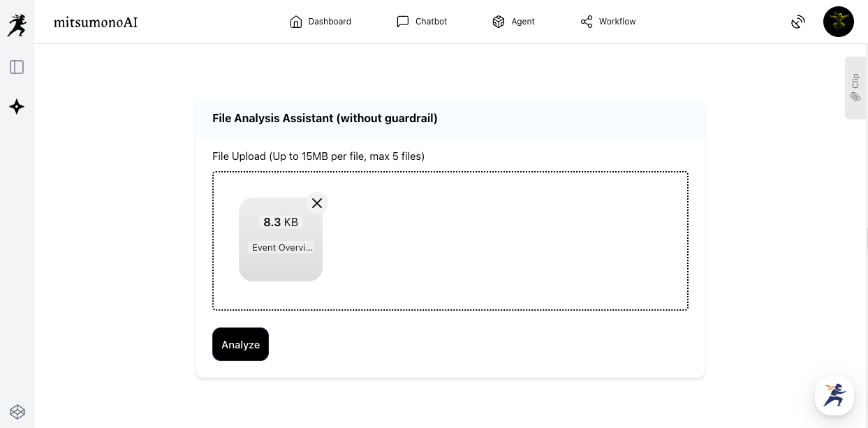Open the Dashboard page
Image resolution: width=868 pixels, height=428 pixels.
[321, 22]
